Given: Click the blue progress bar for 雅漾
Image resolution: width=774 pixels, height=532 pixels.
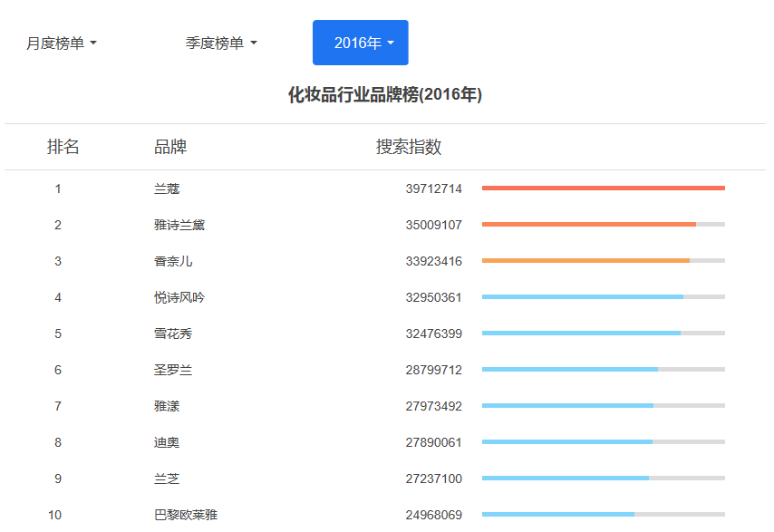Looking at the screenshot, I should tap(567, 406).
